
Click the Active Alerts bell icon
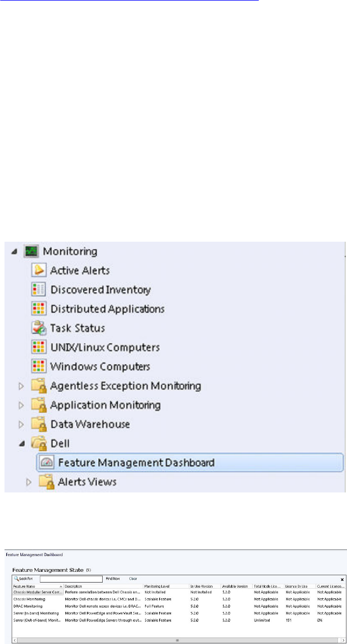(x=38, y=270)
